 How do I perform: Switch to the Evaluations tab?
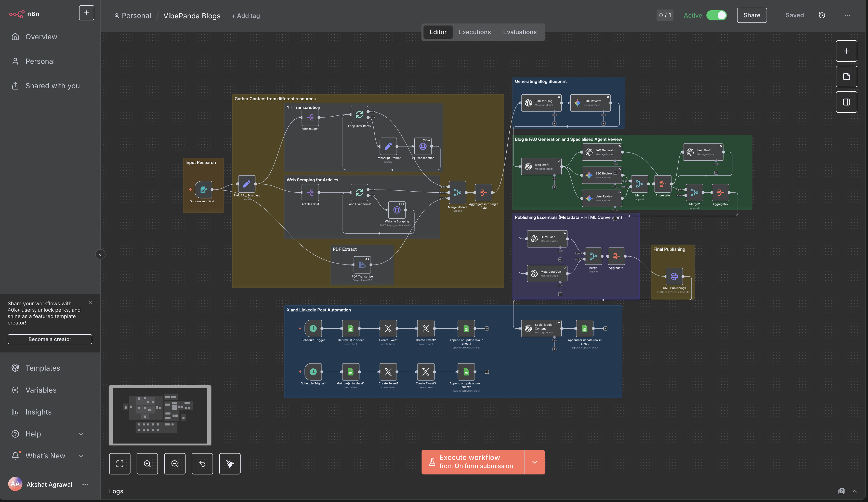[x=520, y=32]
